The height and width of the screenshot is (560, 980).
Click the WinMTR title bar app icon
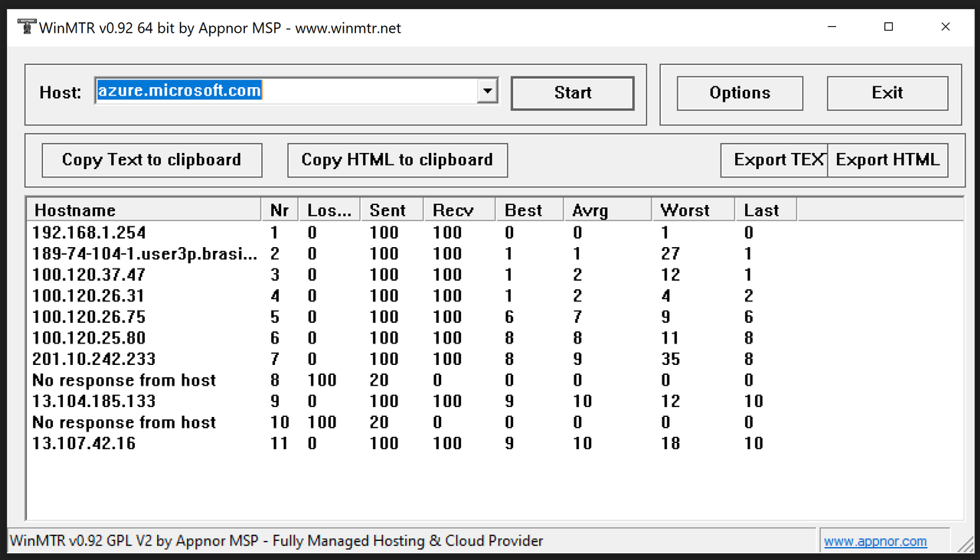pos(26,28)
